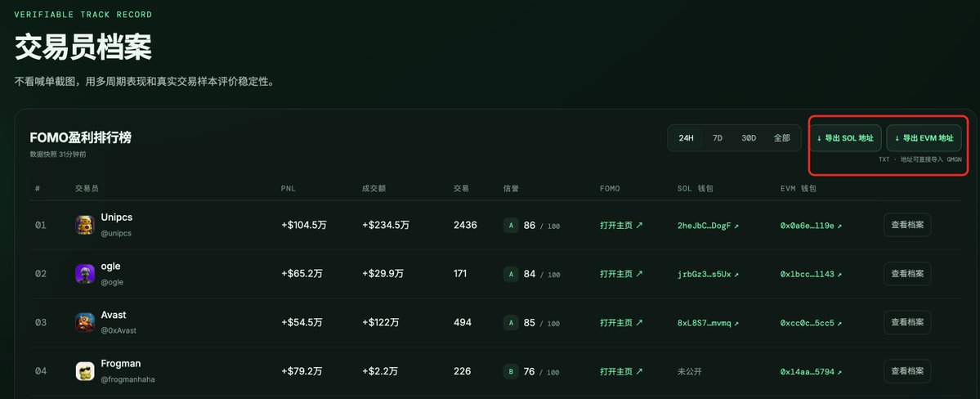980x399 pixels.
Task: Click 查看档案 for Unipcs
Action: pos(907,225)
